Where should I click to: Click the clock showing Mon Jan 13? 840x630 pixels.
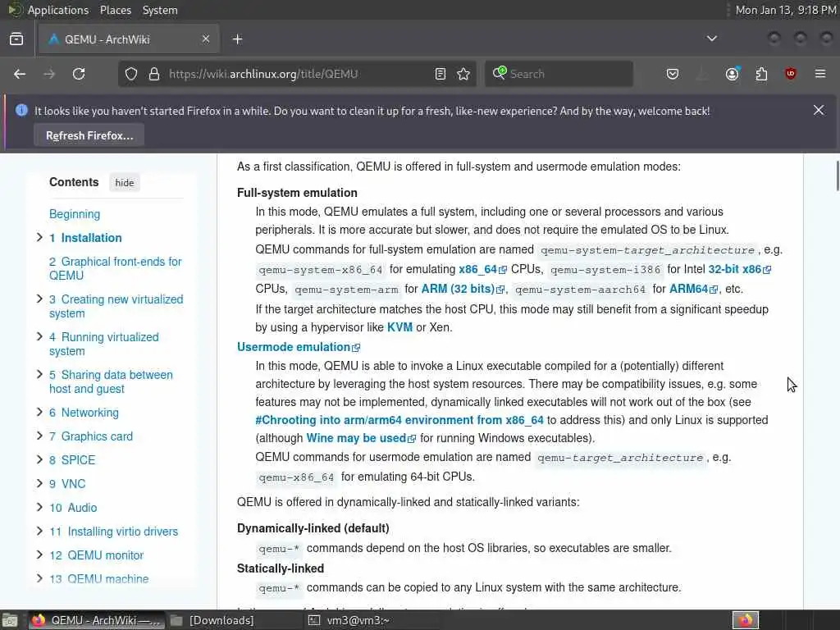[x=785, y=10]
